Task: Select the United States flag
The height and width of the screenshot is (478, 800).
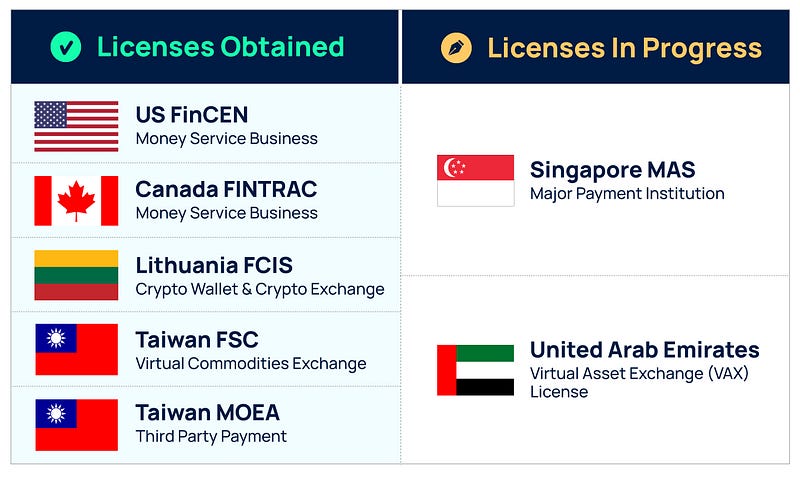Action: click(76, 126)
